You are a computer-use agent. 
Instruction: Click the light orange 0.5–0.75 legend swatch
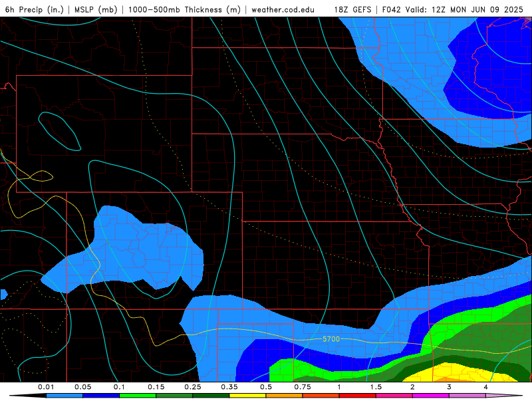(285, 396)
